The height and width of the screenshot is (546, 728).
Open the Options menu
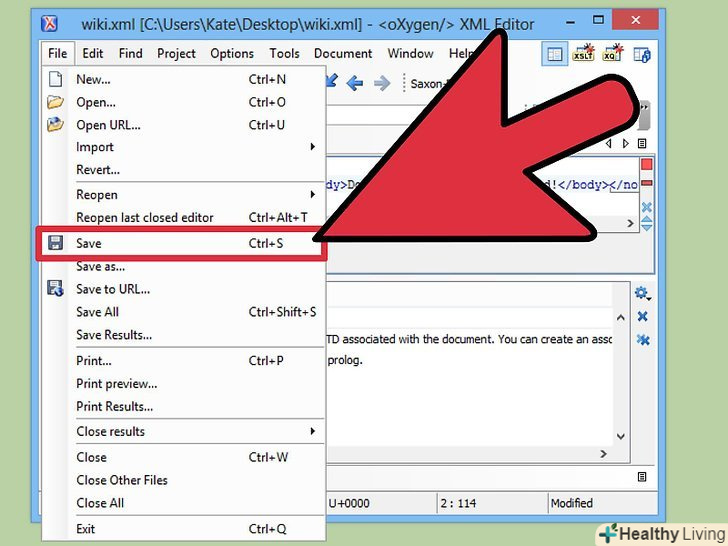(232, 53)
